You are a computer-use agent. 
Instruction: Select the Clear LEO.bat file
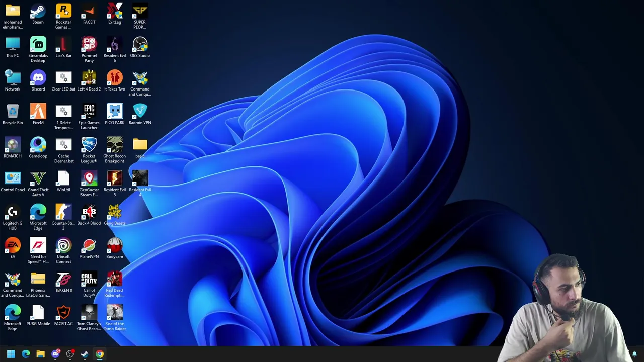63,80
